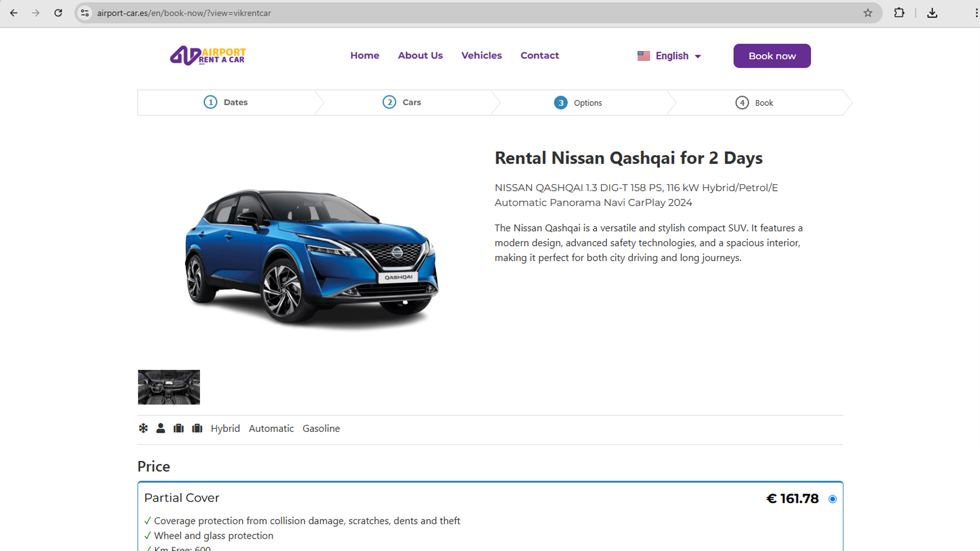Click the Rental Nissan Qashqai for 2 Days heading

click(628, 158)
